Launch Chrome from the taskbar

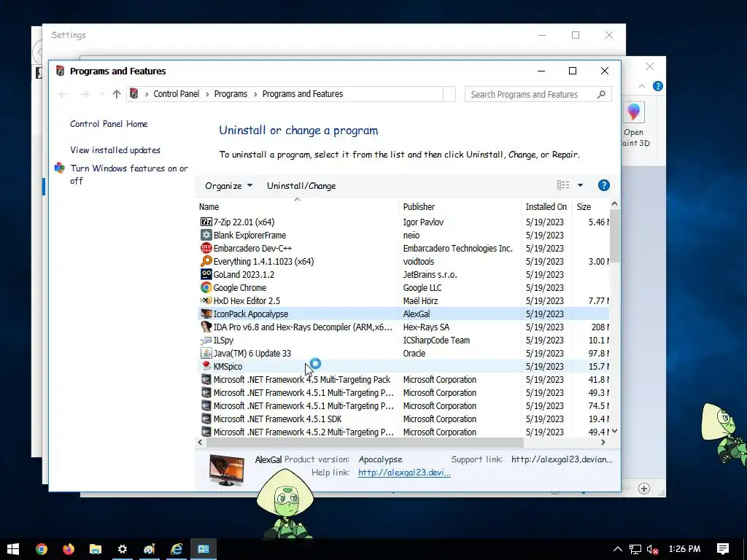[42, 549]
